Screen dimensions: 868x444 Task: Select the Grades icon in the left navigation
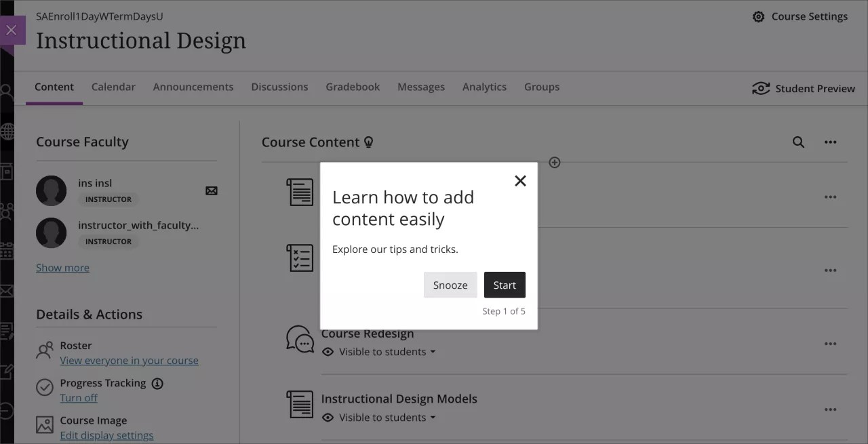click(9, 330)
